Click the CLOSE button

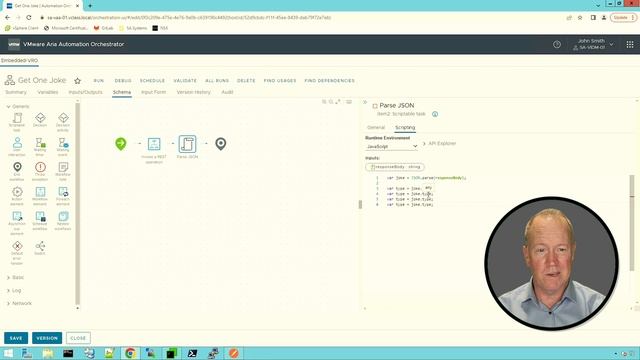click(x=78, y=338)
